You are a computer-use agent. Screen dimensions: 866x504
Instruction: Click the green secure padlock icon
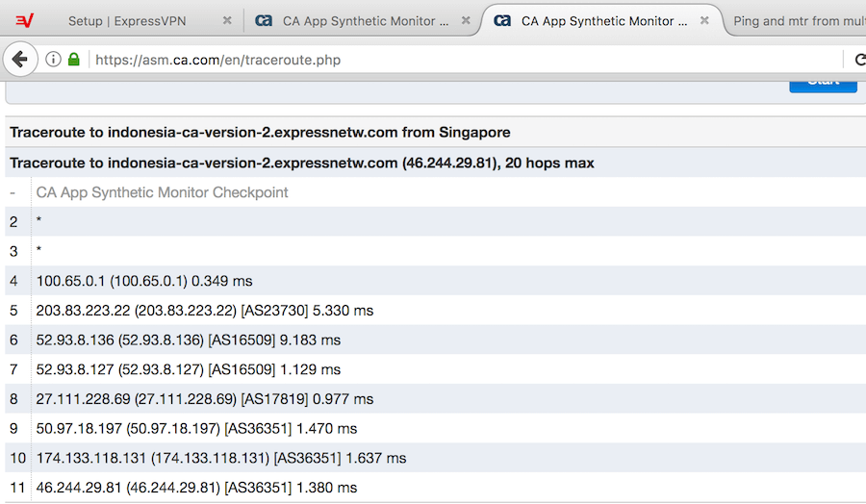pyautogui.click(x=73, y=59)
